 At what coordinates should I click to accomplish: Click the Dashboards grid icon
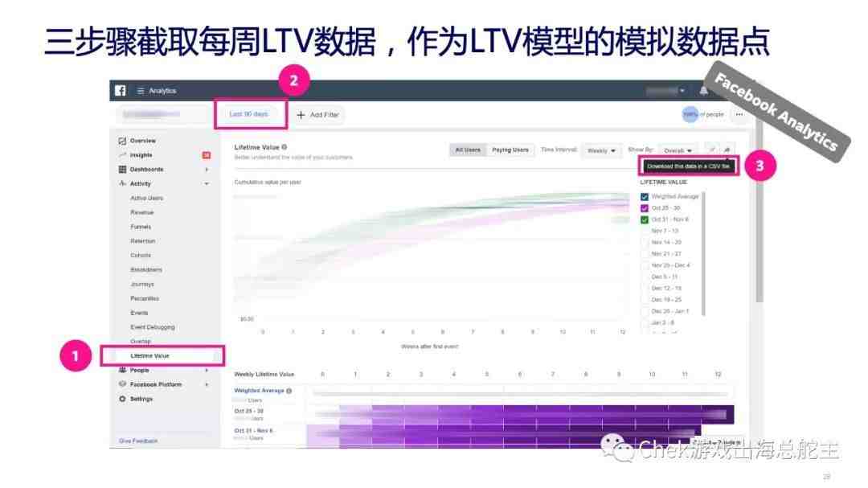(122, 169)
